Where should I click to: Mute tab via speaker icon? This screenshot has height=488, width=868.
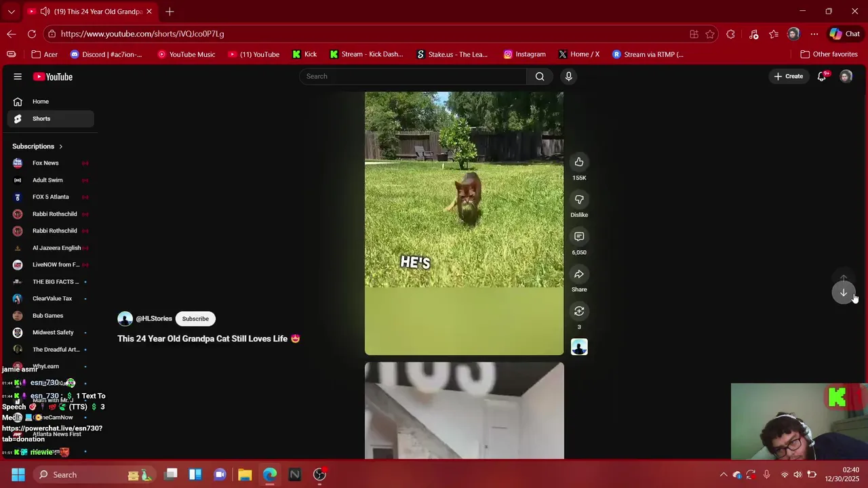[x=45, y=12]
